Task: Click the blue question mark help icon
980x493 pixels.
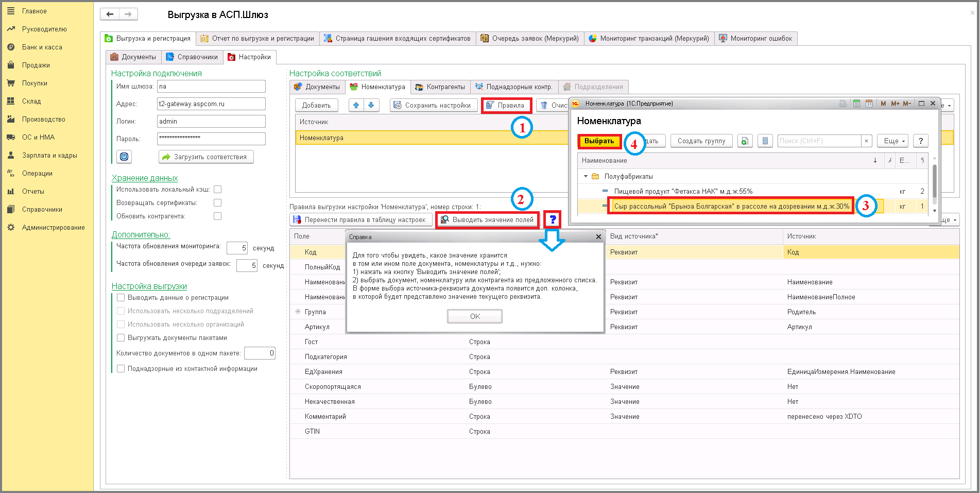Action: click(553, 220)
